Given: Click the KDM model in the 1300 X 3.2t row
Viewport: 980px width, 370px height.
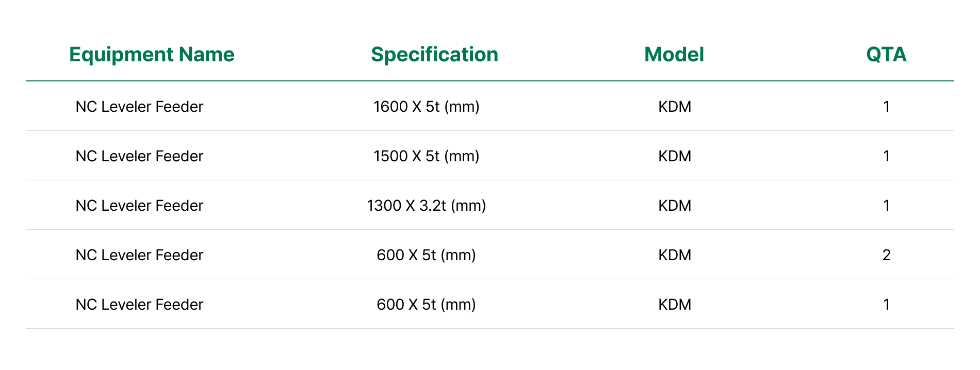Looking at the screenshot, I should click(x=675, y=206).
